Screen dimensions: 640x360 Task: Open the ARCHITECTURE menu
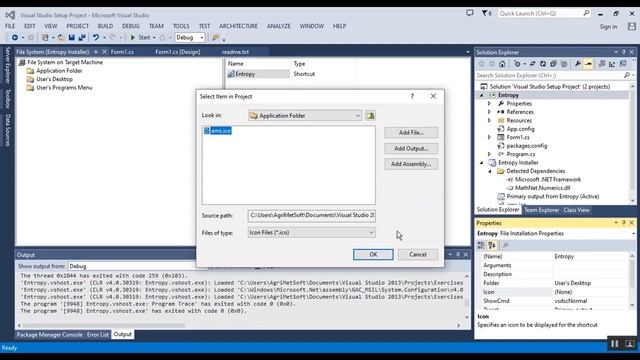tap(238, 26)
